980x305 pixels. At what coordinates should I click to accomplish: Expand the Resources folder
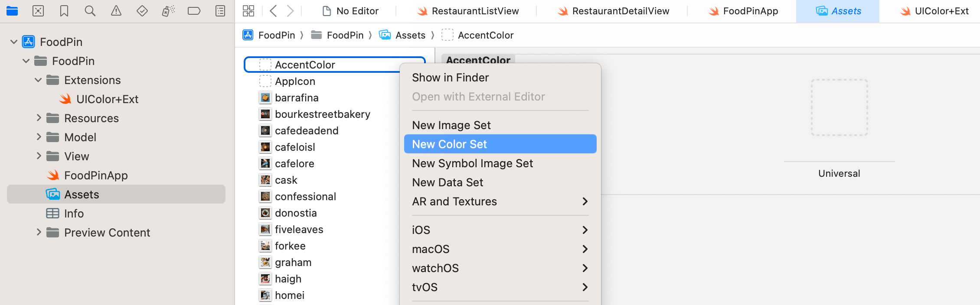point(38,118)
